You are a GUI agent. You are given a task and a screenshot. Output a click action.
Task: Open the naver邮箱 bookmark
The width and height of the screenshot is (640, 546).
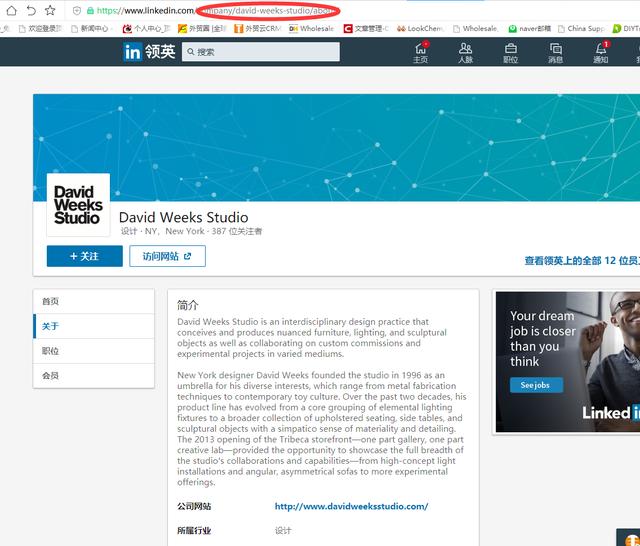(x=530, y=29)
